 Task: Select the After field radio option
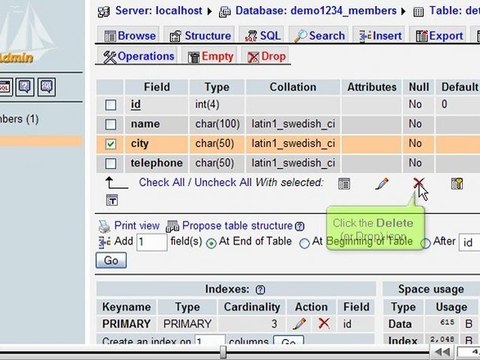click(x=425, y=243)
